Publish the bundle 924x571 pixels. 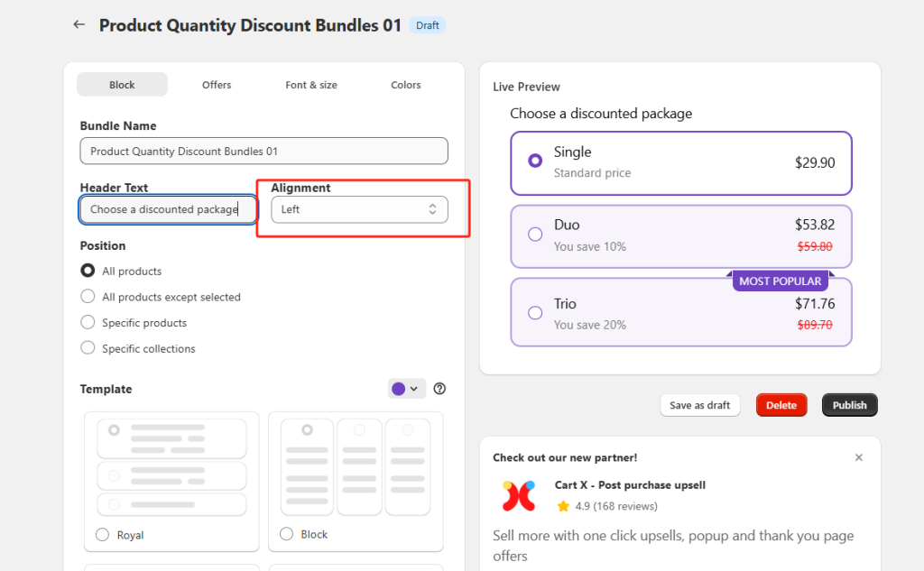coord(849,404)
